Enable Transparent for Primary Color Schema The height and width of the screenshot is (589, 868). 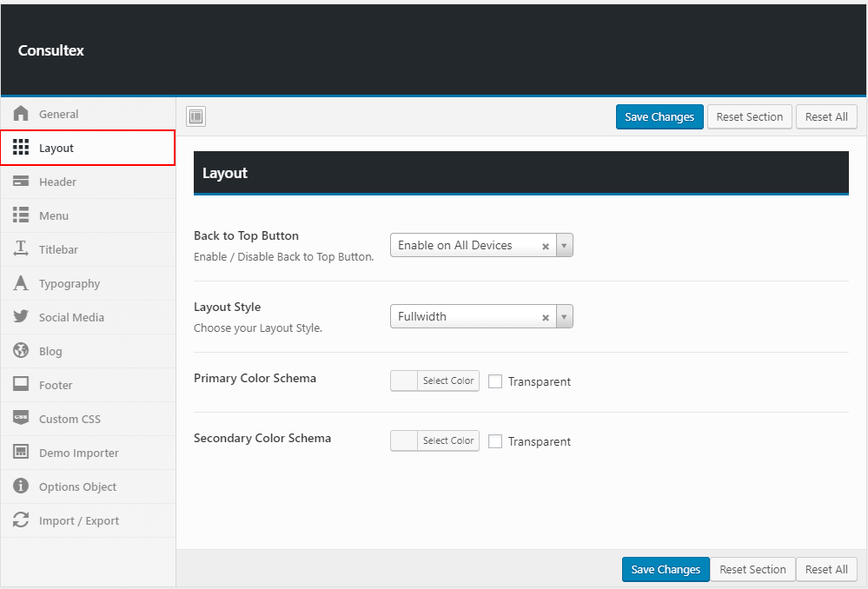495,381
